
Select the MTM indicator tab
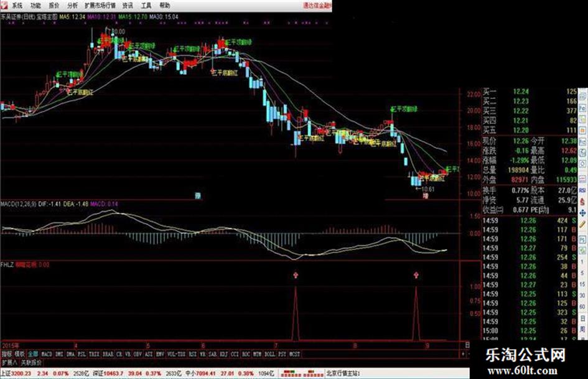(256, 354)
